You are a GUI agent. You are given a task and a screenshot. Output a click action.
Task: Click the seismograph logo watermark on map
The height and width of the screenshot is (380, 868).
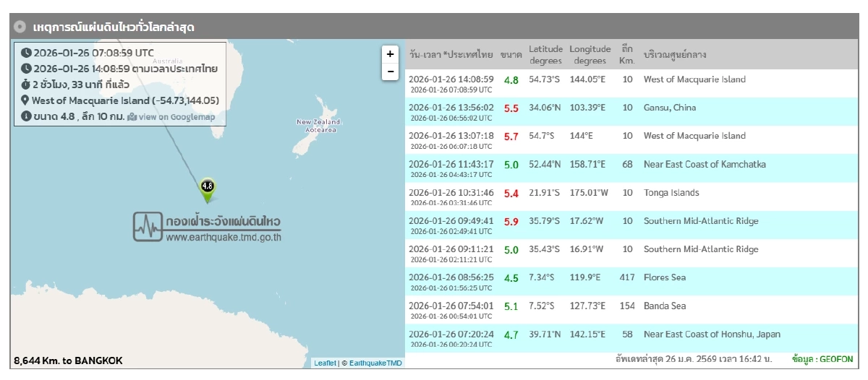pos(148,226)
